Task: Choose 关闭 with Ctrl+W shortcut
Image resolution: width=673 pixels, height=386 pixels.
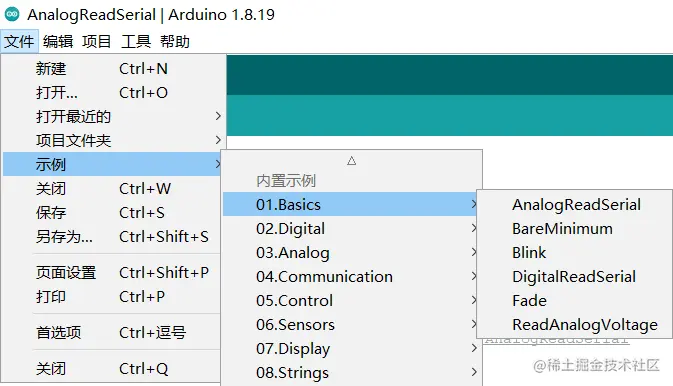Action: coord(112,188)
